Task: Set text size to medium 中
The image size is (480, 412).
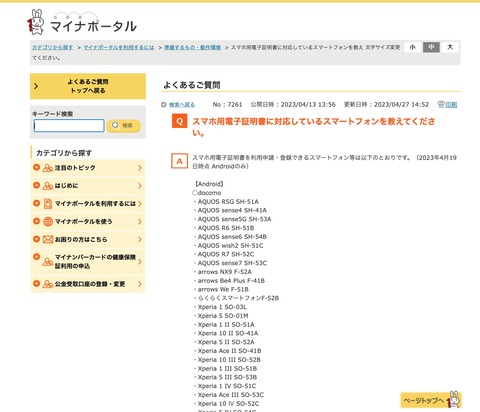Action: 431,47
